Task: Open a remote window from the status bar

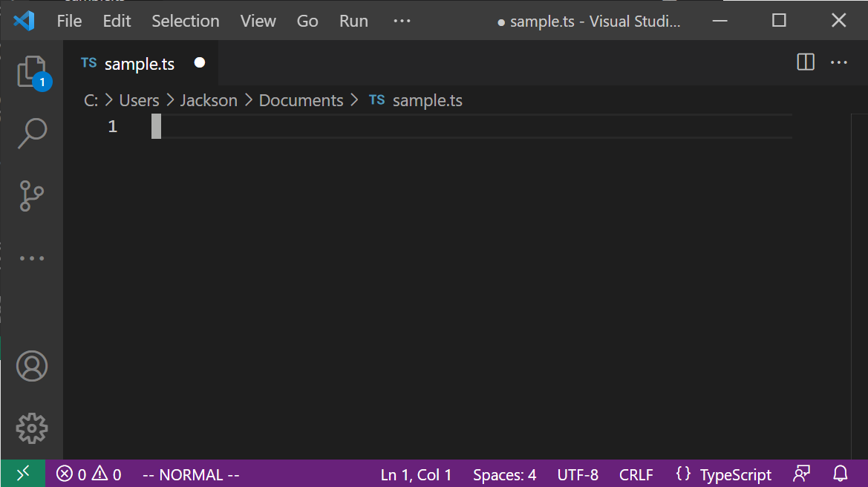Action: click(x=22, y=474)
